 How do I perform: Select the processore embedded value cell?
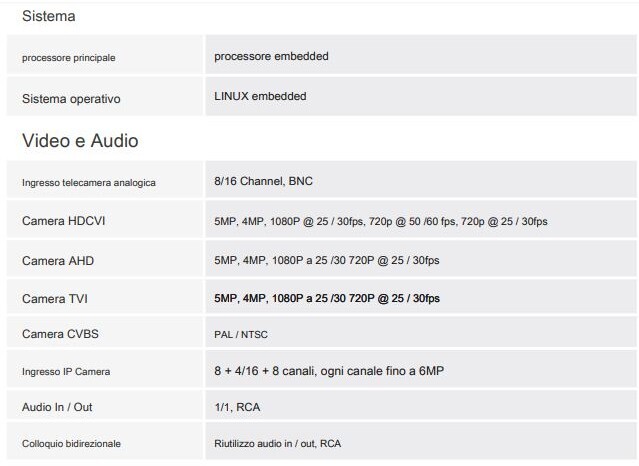[421, 55]
